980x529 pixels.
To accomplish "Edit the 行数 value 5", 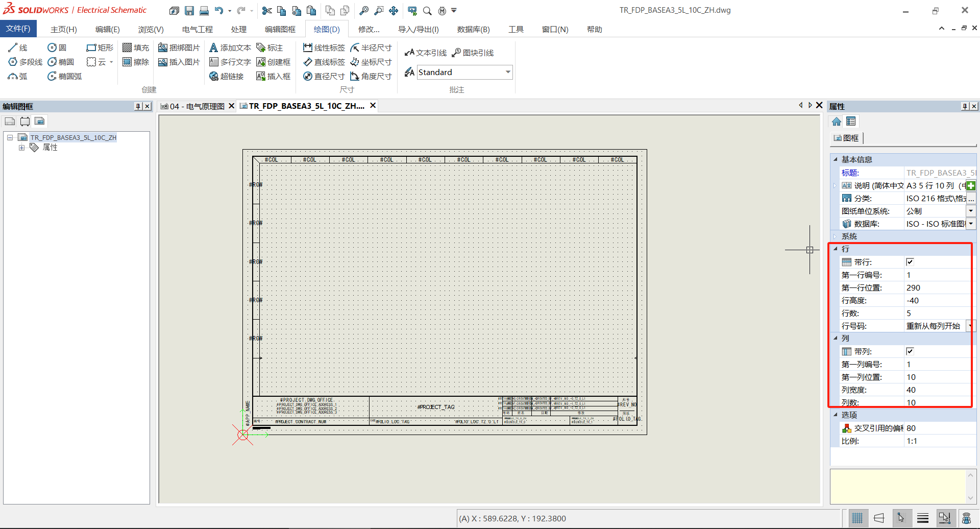I will 937,313.
